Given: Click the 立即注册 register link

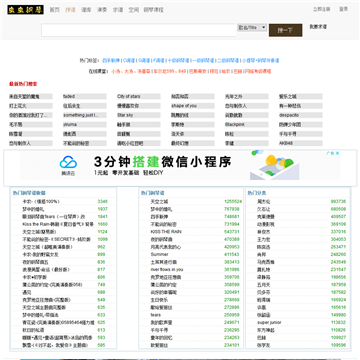Looking at the screenshot, I should [322, 9].
